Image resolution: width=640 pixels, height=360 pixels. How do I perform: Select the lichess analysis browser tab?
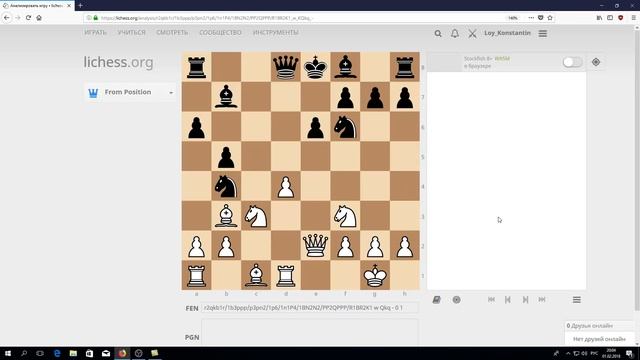click(37, 6)
